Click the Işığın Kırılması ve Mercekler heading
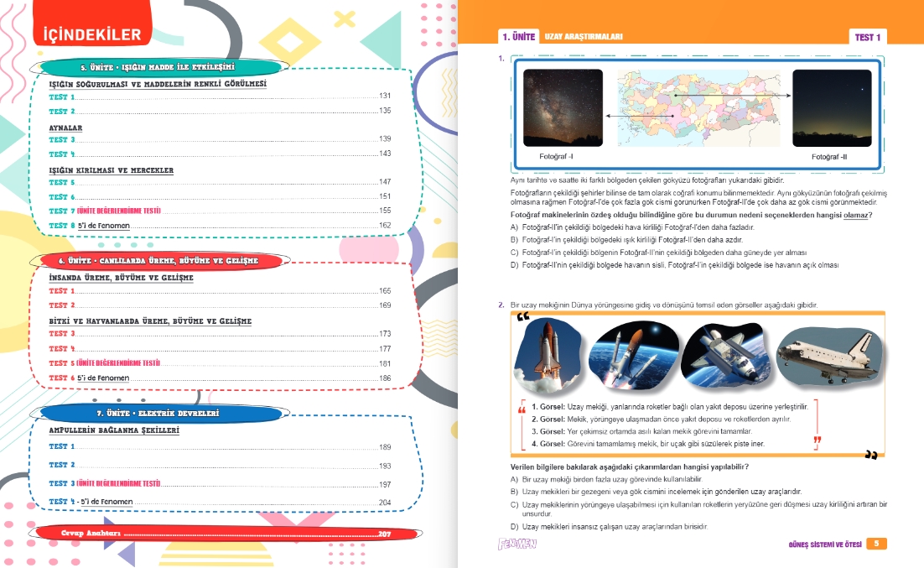Screen dimensions: 924x568 point(111,170)
